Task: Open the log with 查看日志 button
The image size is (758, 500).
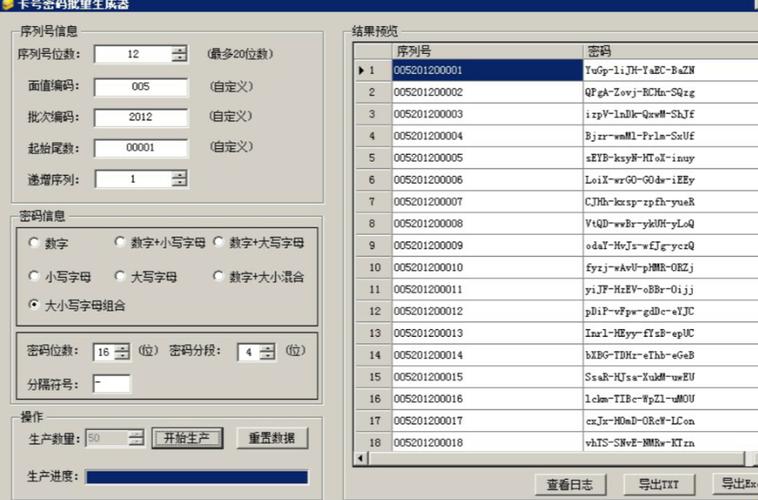Action: coord(570,484)
